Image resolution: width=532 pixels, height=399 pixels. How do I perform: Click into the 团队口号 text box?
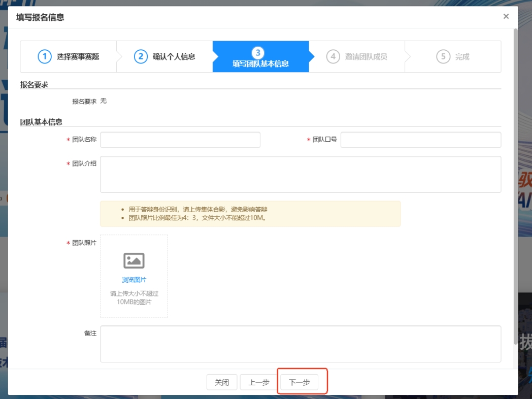(420, 140)
